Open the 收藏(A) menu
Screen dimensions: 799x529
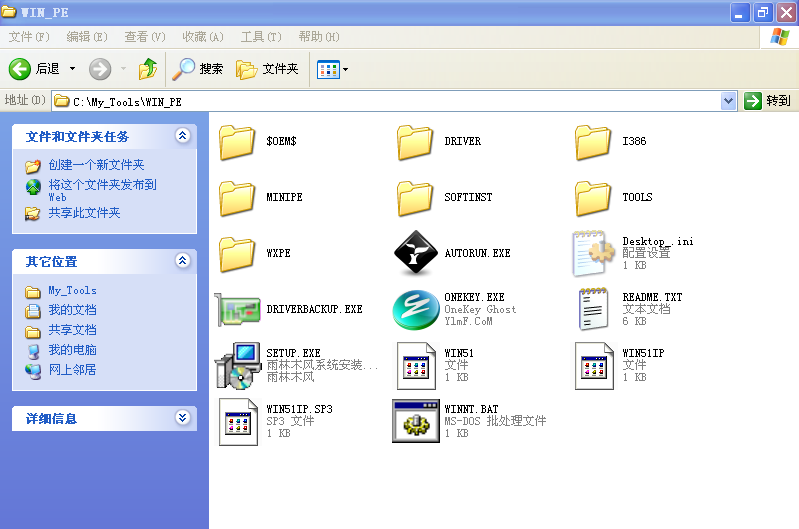[203, 37]
